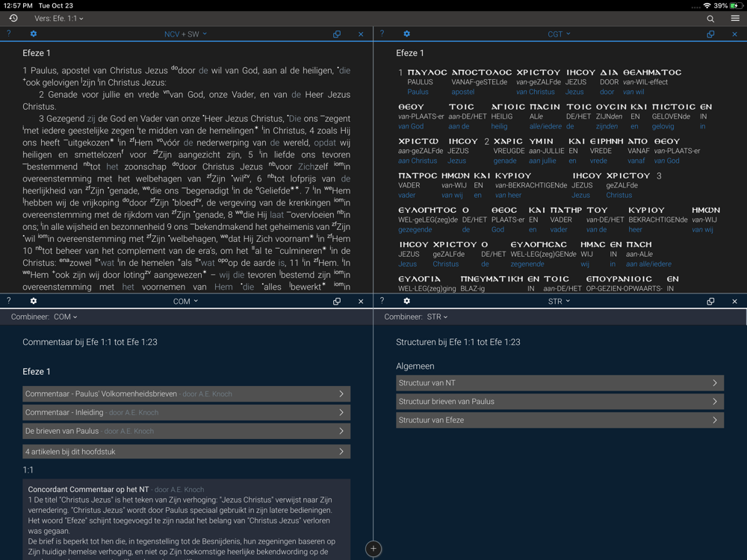Add a new panel with plus button
The height and width of the screenshot is (560, 747).
click(x=373, y=549)
